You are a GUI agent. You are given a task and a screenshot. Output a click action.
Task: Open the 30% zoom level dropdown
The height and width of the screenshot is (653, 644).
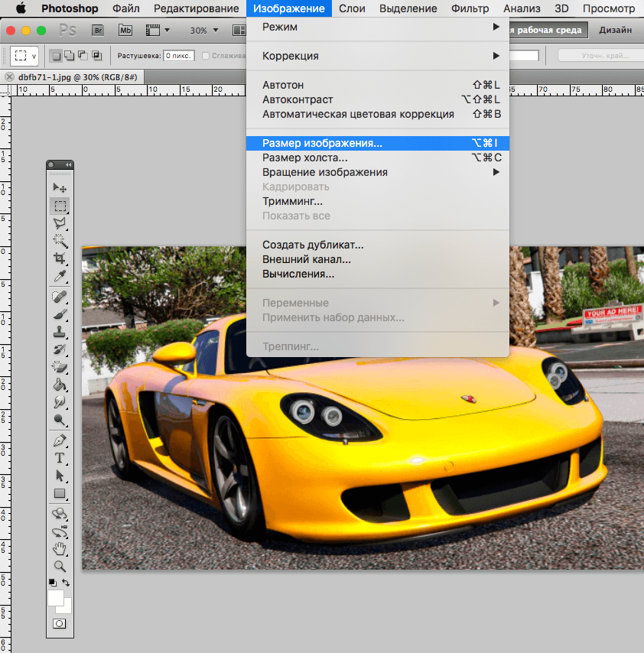(x=204, y=31)
